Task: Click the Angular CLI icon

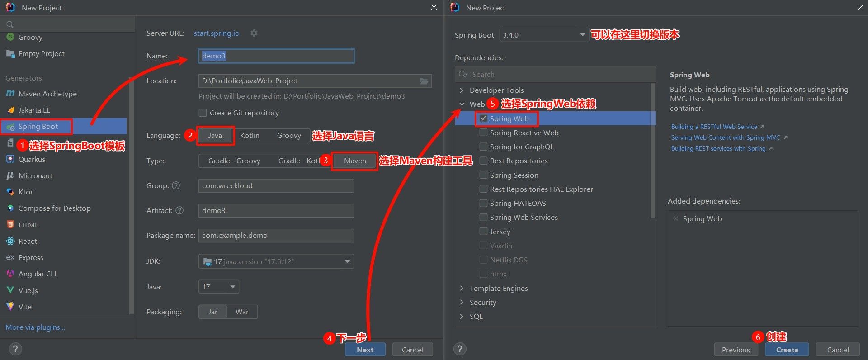Action: [10, 274]
